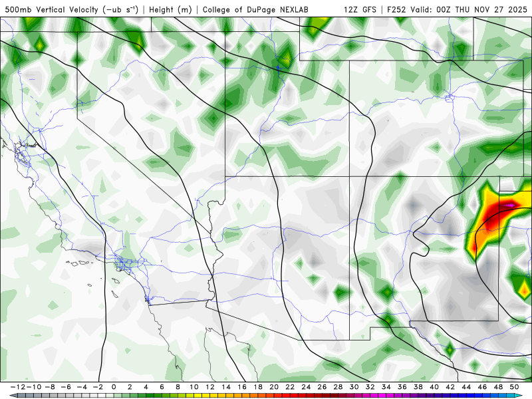Click the '50' value on the color scale
This screenshot has width=532, height=399.
(514, 387)
